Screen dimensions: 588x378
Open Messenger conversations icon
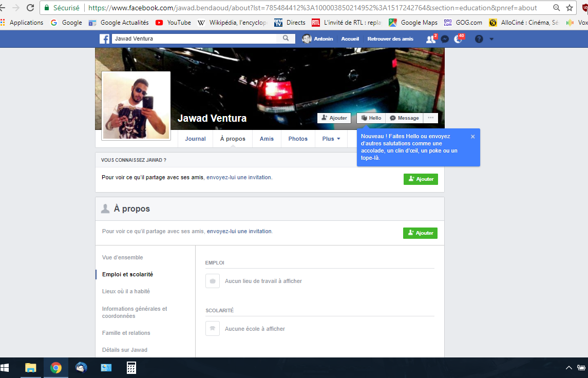pos(445,39)
